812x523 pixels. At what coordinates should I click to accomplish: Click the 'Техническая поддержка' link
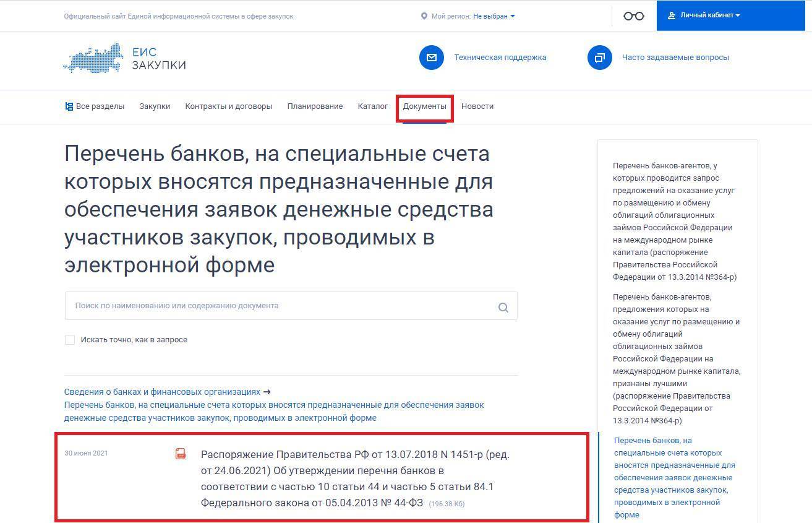[500, 58]
